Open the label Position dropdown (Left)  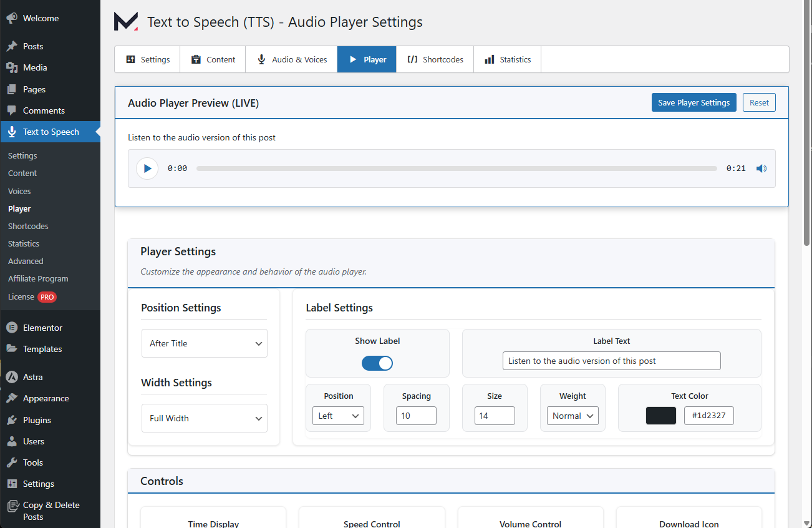coord(338,416)
